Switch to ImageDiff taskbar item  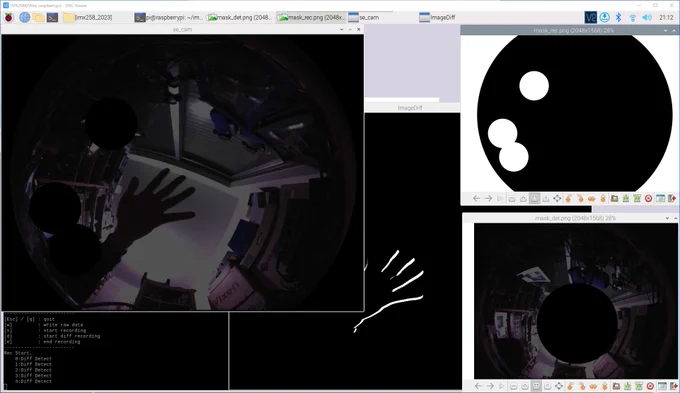(x=454, y=17)
